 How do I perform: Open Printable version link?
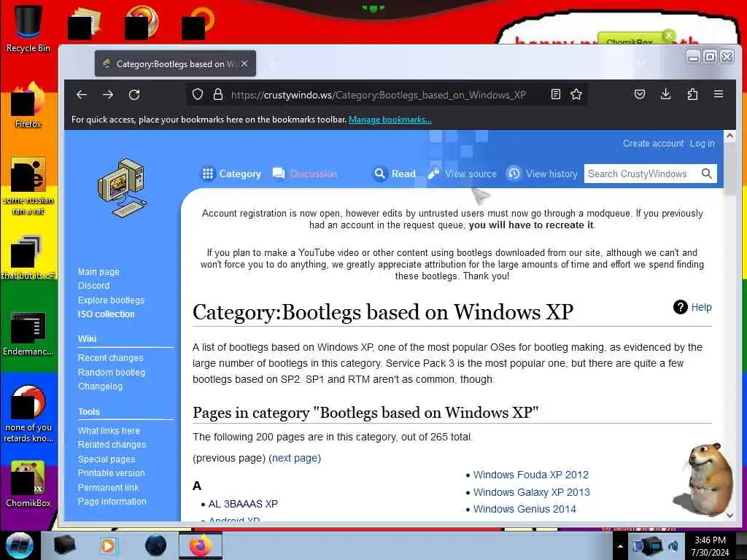[112, 472]
